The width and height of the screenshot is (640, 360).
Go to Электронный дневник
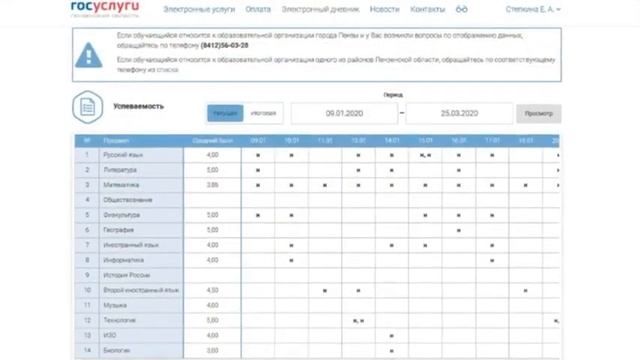click(320, 9)
